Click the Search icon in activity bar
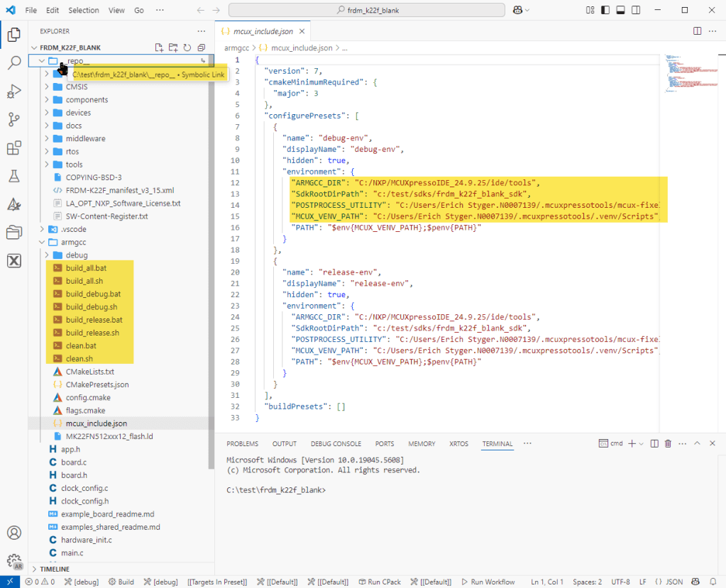Image resolution: width=726 pixels, height=588 pixels. 13,62
